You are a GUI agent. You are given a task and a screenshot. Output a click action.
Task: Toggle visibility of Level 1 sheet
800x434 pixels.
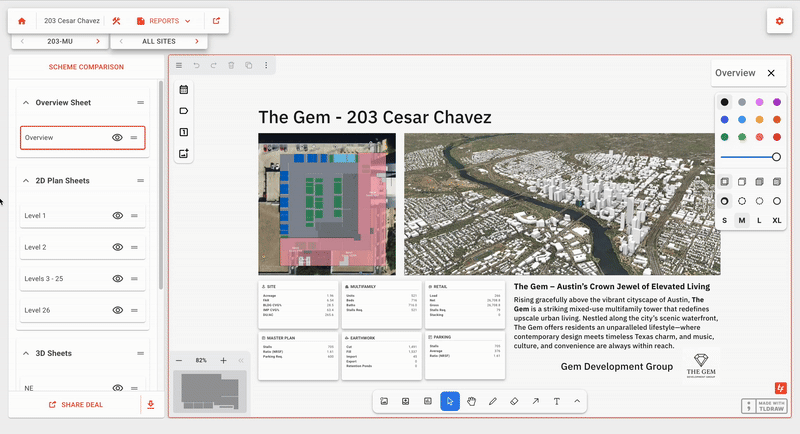click(x=117, y=216)
